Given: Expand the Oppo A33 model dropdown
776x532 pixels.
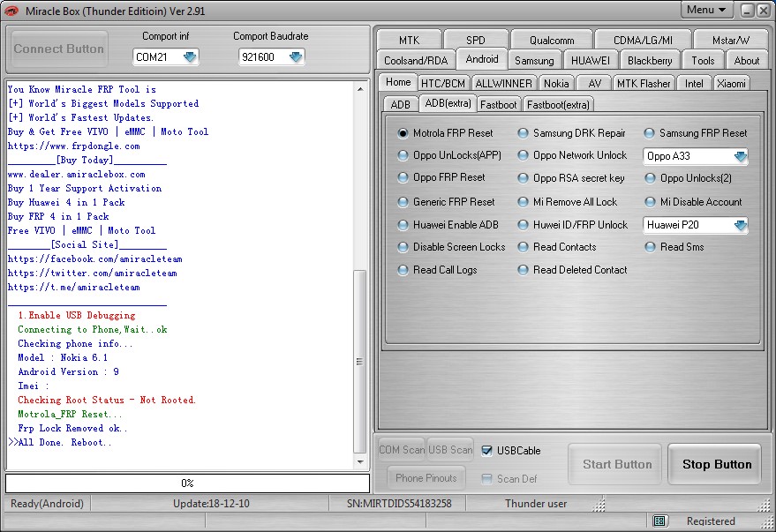Looking at the screenshot, I should click(740, 156).
